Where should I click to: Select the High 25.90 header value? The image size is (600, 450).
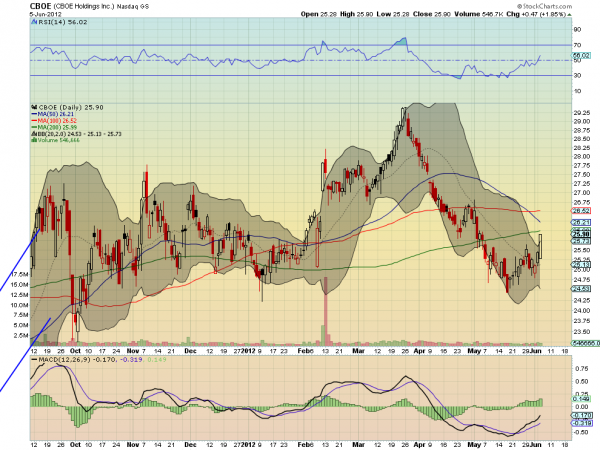pos(356,14)
